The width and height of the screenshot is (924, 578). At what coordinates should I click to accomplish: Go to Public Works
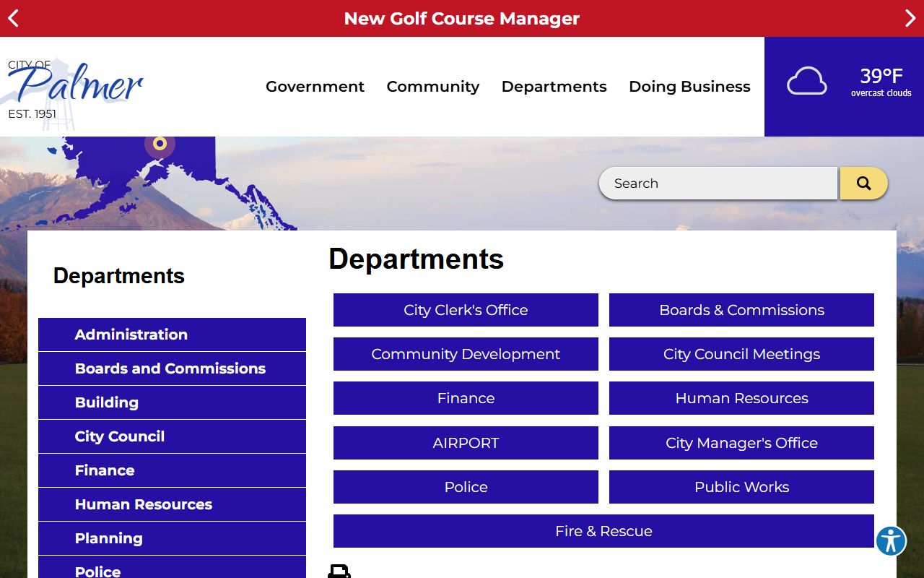[741, 487]
